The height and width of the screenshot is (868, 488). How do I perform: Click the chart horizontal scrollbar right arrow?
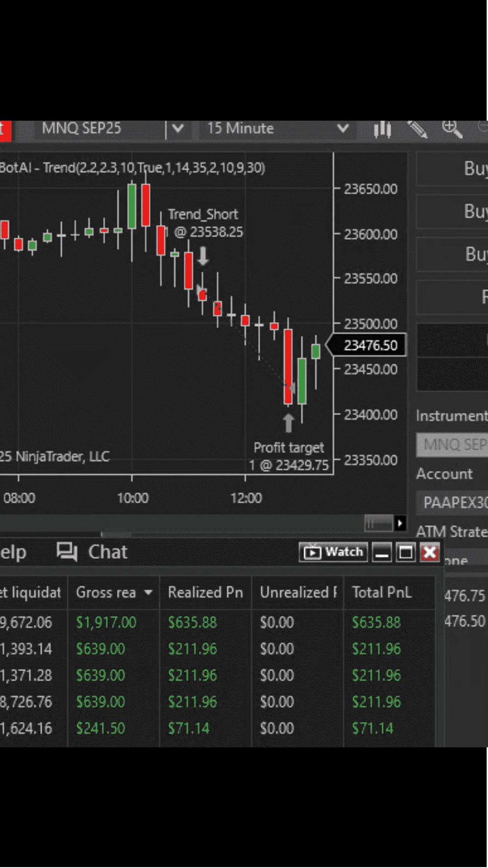coord(400,524)
